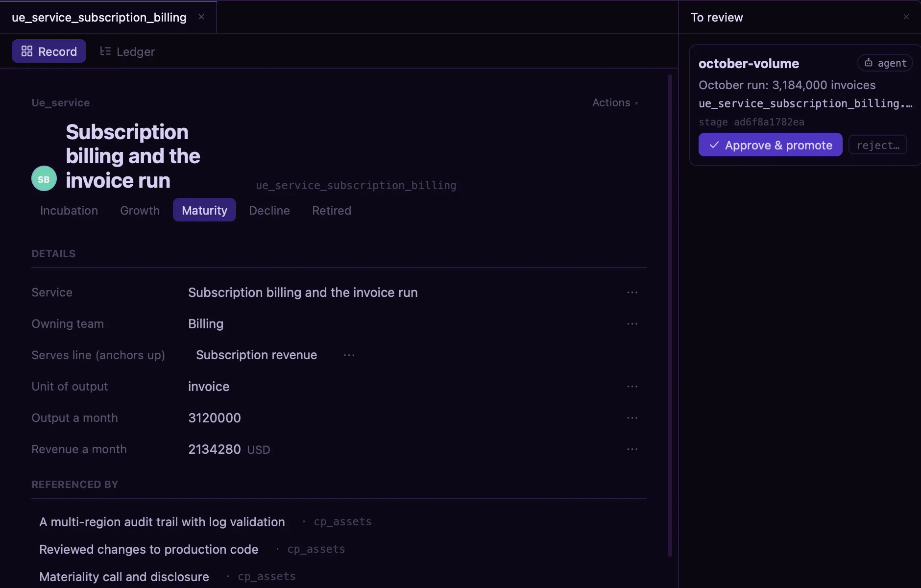Click the SB avatar badge
Screen dimensions: 921x588
click(x=44, y=179)
